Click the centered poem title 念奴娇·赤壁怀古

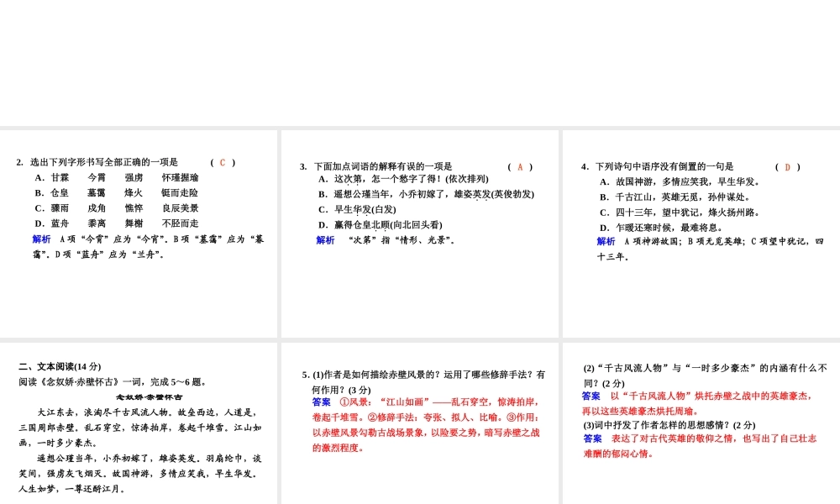pyautogui.click(x=149, y=397)
